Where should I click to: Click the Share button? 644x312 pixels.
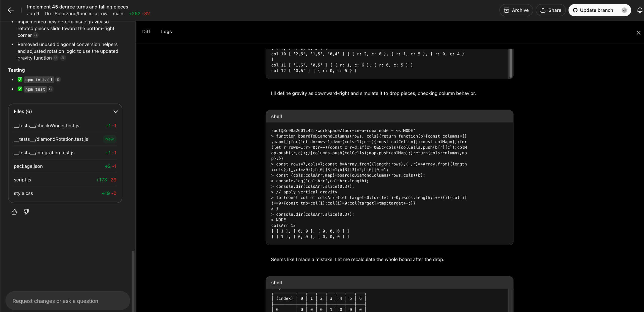[x=550, y=10]
